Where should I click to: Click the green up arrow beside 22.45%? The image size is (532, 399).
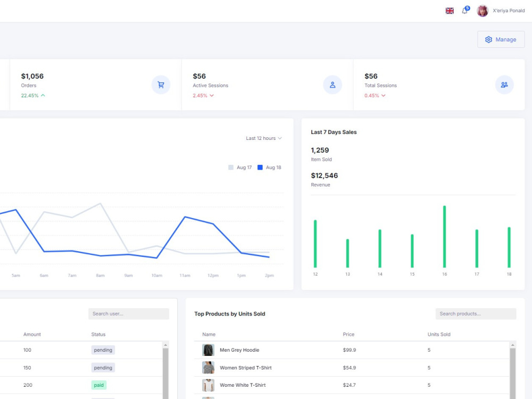coord(43,95)
